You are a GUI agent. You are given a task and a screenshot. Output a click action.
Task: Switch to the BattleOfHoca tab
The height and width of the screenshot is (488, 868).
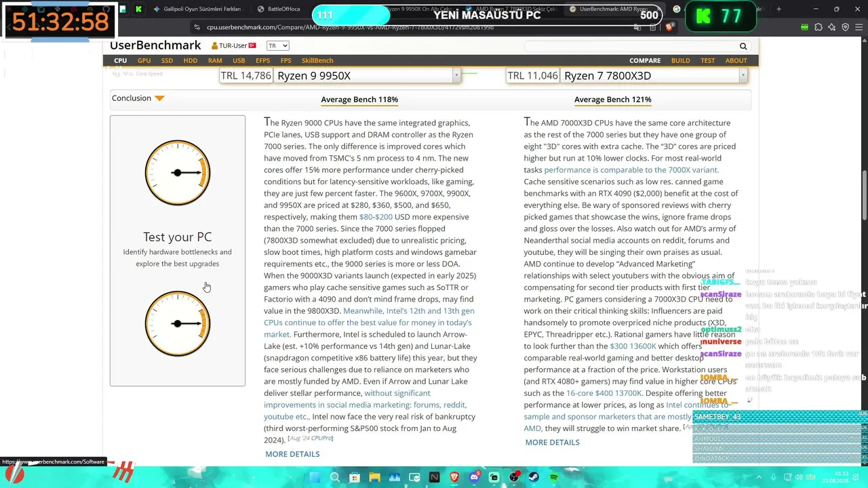click(279, 9)
